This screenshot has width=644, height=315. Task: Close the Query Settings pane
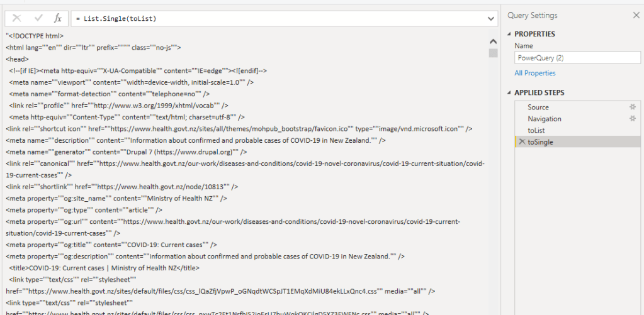635,15
